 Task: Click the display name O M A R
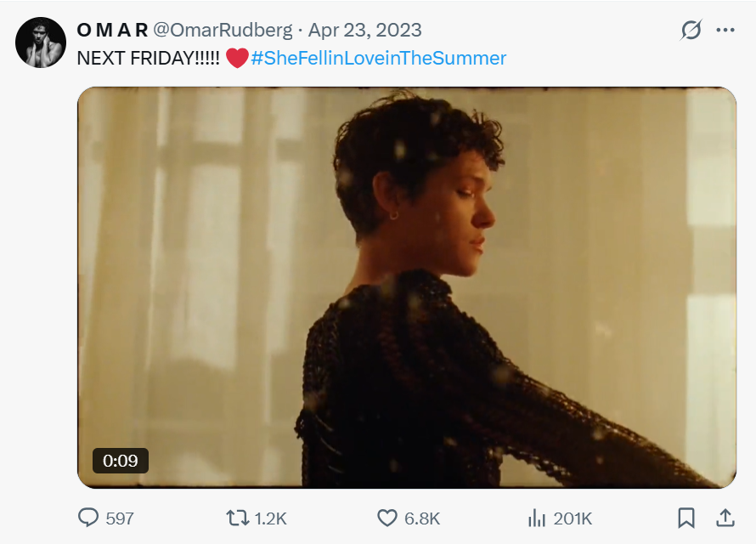[x=112, y=30]
